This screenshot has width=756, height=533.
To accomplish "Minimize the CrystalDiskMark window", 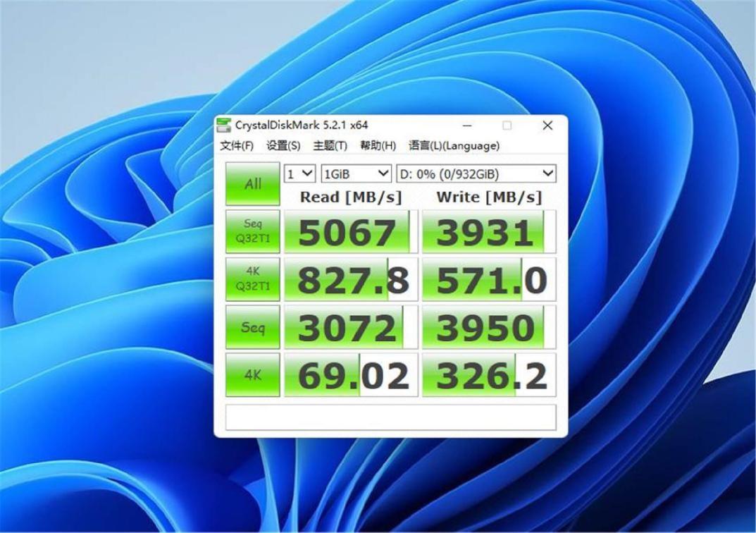I will point(466,125).
